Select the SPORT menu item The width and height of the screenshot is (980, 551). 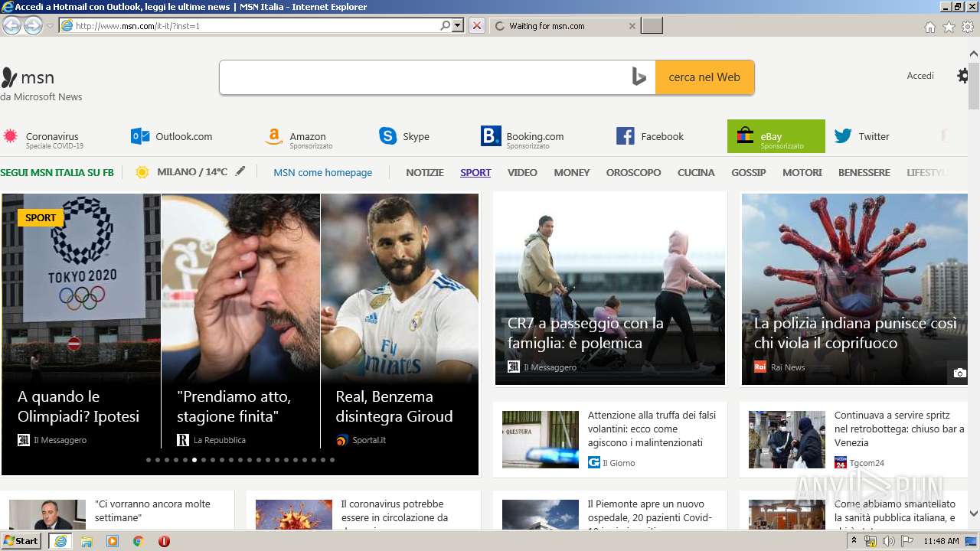click(x=475, y=173)
